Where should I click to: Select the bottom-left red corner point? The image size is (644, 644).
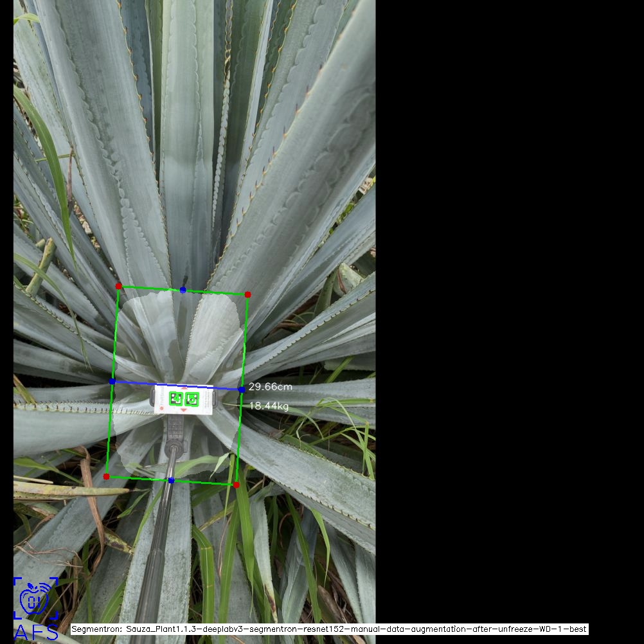(x=106, y=476)
